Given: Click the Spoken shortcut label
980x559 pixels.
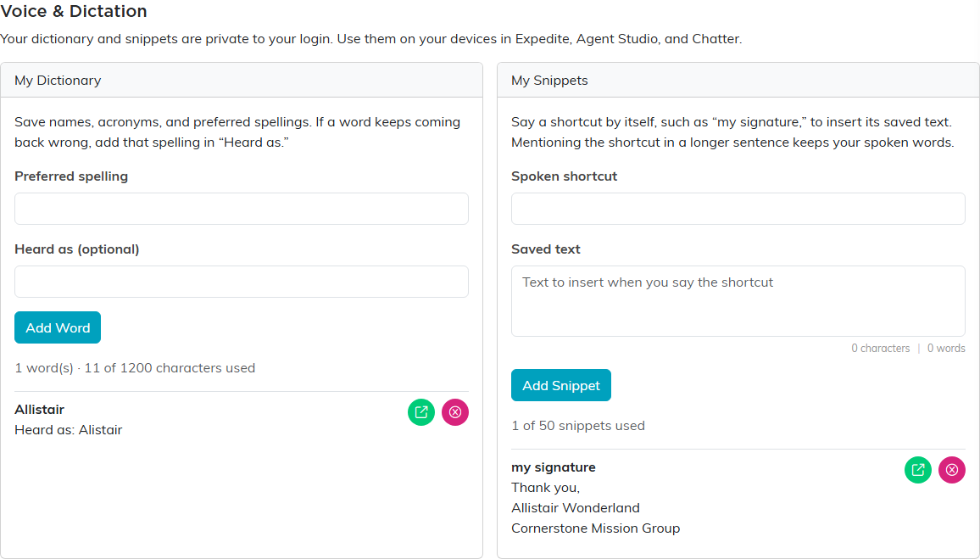Looking at the screenshot, I should click(x=564, y=176).
